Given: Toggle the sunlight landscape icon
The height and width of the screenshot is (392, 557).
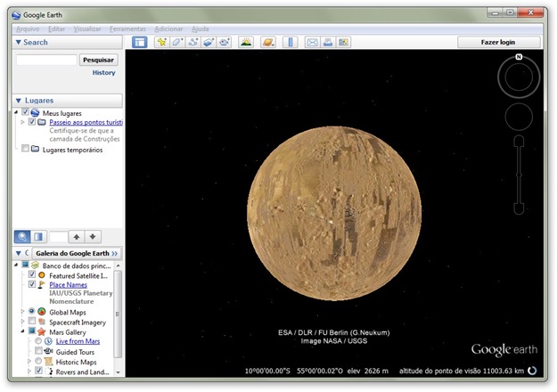Looking at the screenshot, I should click(x=246, y=42).
